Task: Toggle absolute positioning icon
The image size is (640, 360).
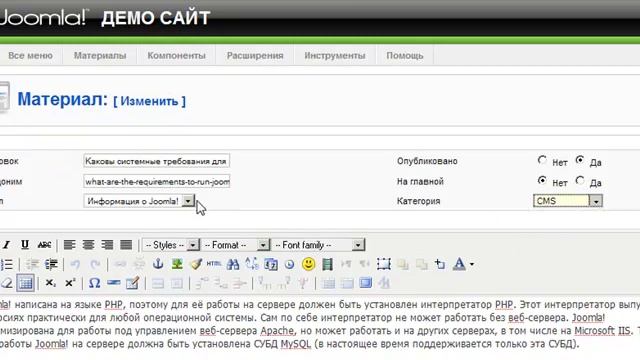Action: pos(440,264)
